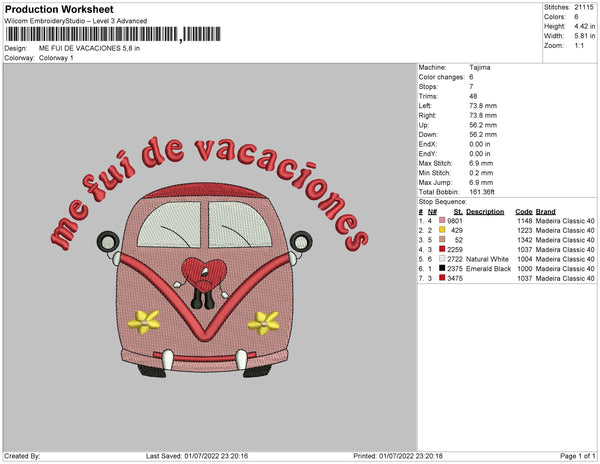Image resolution: width=600 pixels, height=464 pixels.
Task: Click the black Emerald Black swatch
Action: tap(441, 268)
